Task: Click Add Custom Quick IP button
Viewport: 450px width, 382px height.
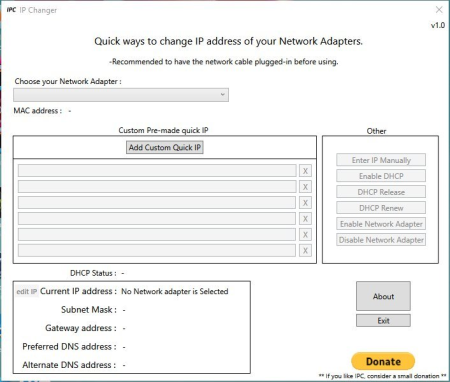Action: (165, 147)
